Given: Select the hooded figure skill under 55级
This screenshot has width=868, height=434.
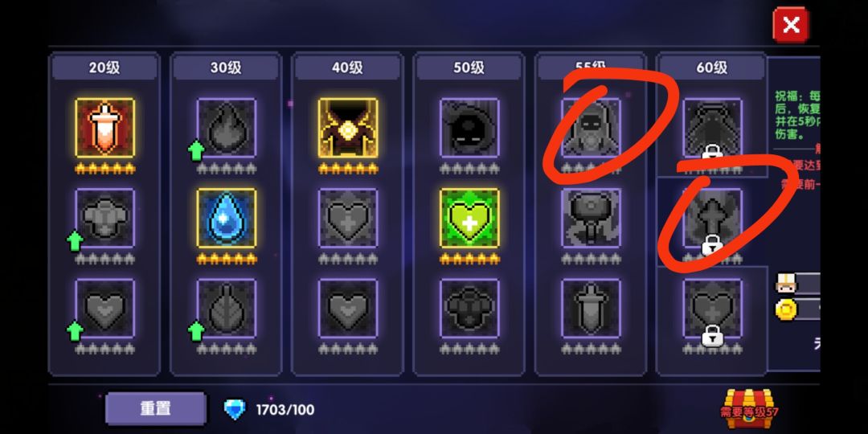Looking at the screenshot, I should click(591, 128).
